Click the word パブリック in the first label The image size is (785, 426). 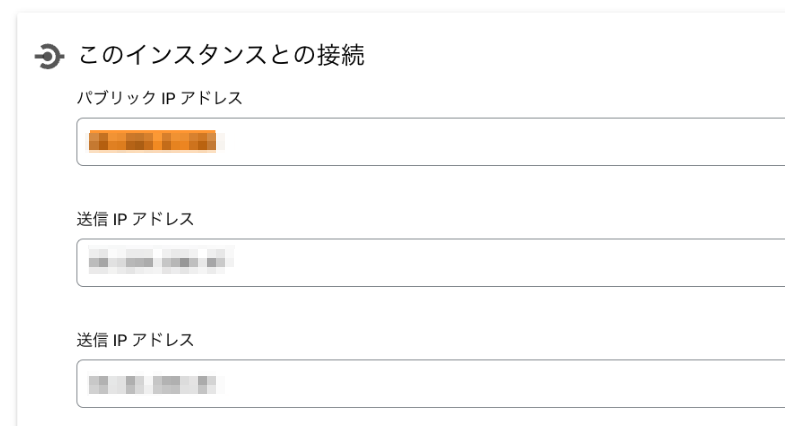coord(117,98)
